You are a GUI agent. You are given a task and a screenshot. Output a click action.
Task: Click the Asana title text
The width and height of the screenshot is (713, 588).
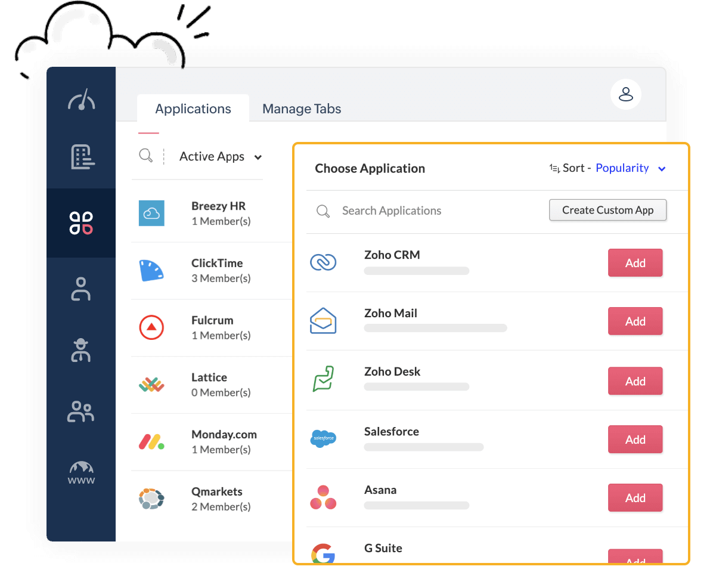click(380, 490)
